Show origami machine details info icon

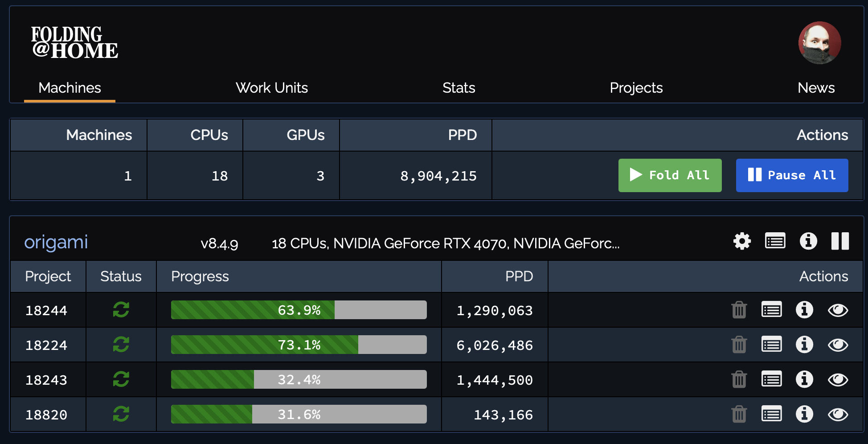coord(808,241)
